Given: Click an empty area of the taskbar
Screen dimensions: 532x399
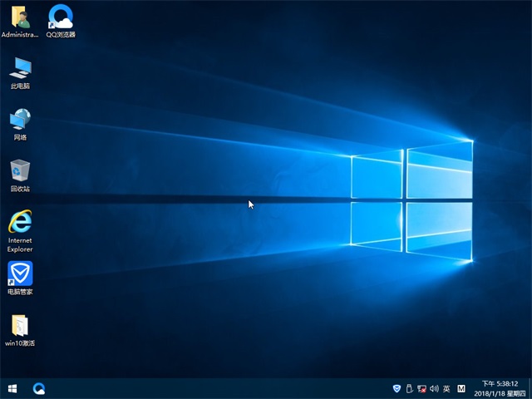Looking at the screenshot, I should coord(208,388).
